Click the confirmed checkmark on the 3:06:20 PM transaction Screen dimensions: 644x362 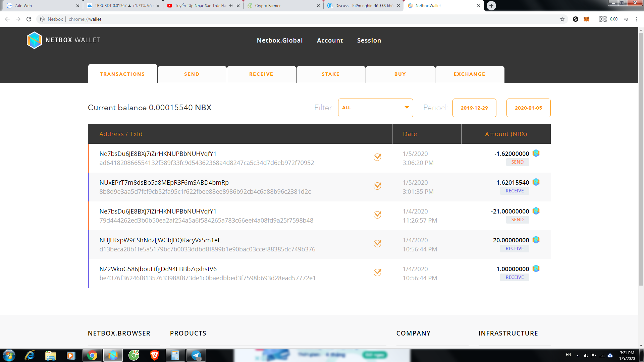pos(377,157)
